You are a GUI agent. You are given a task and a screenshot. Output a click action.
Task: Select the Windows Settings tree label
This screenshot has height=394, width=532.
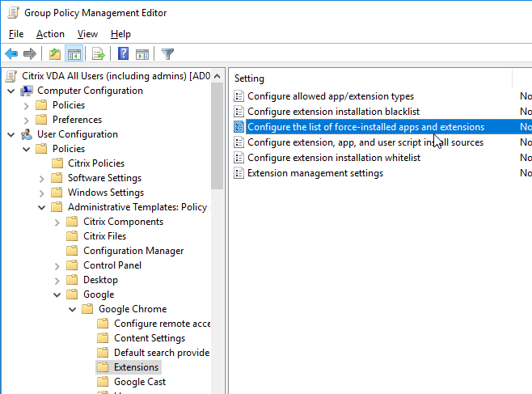click(106, 193)
